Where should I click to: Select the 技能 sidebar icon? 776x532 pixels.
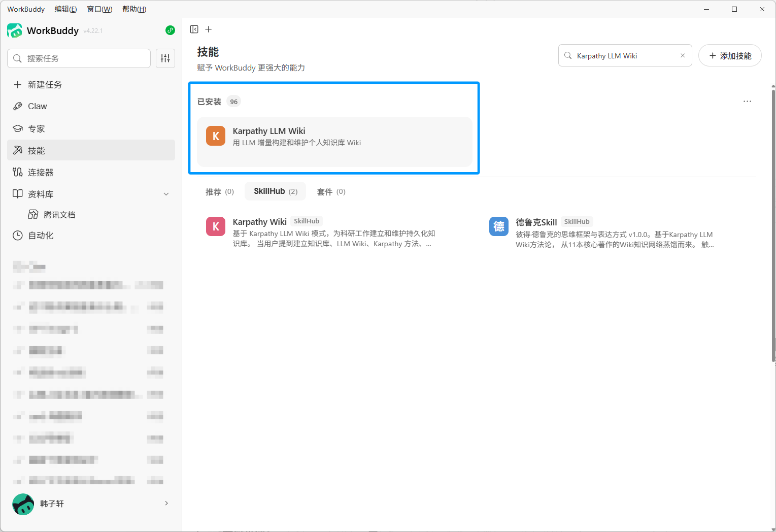pyautogui.click(x=18, y=150)
